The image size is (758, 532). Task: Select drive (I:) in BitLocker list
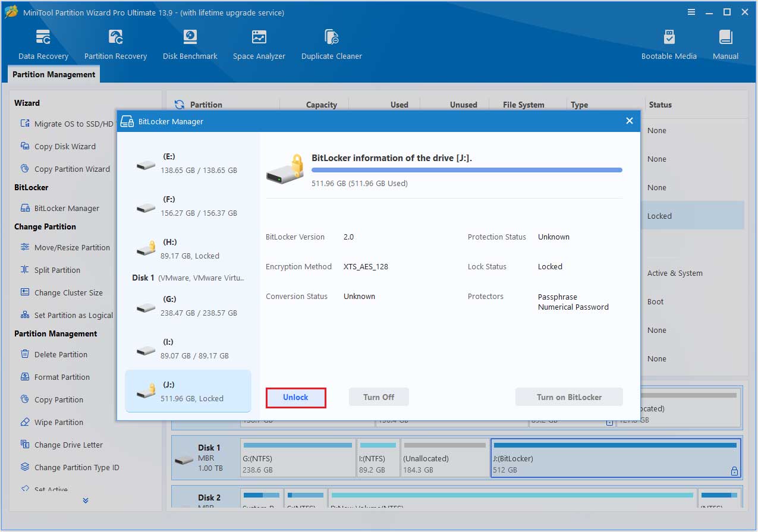pos(188,348)
